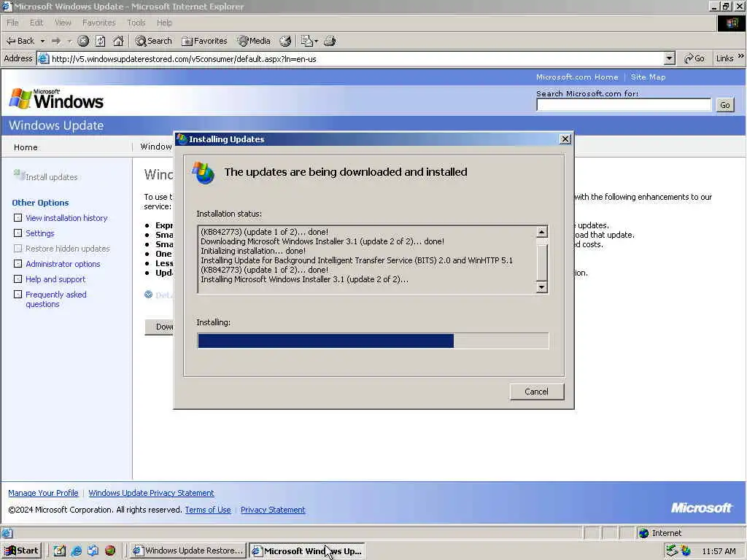
Task: Expand the address bar URL dropdown
Action: (670, 58)
